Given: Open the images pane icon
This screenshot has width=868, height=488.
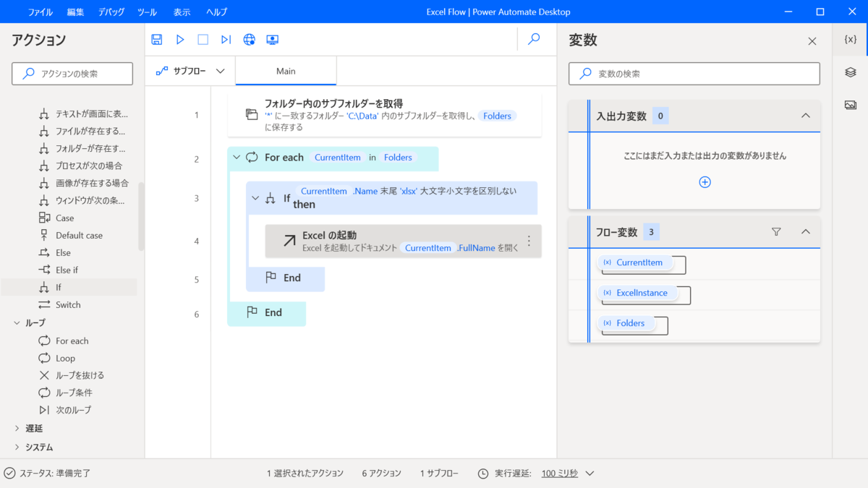Looking at the screenshot, I should click(x=851, y=105).
